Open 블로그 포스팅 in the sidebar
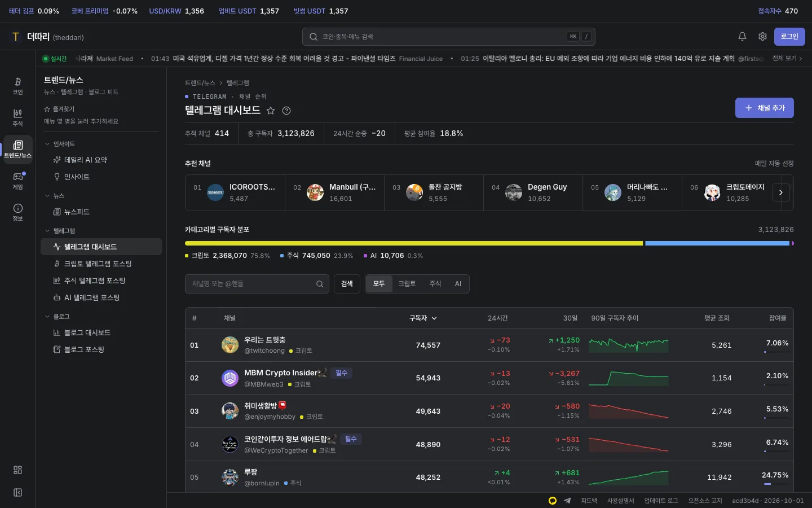Image resolution: width=812 pixels, height=508 pixels. pos(101,349)
